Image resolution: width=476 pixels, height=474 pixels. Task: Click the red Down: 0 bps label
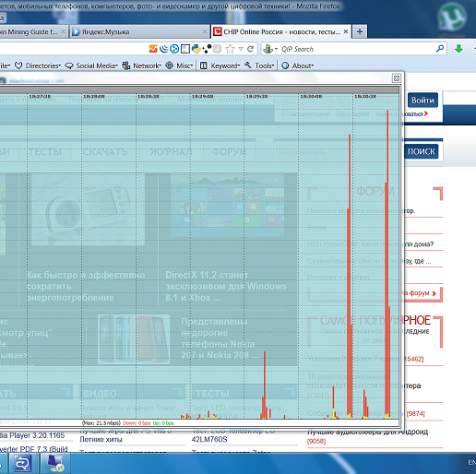pos(137,423)
